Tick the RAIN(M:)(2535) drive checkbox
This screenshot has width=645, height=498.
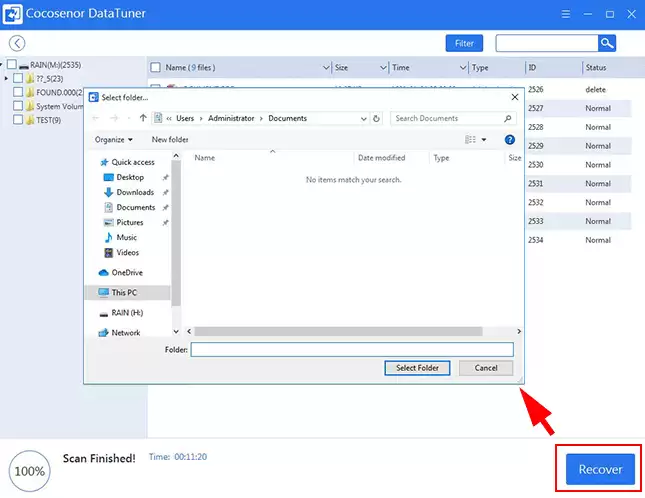[11, 64]
